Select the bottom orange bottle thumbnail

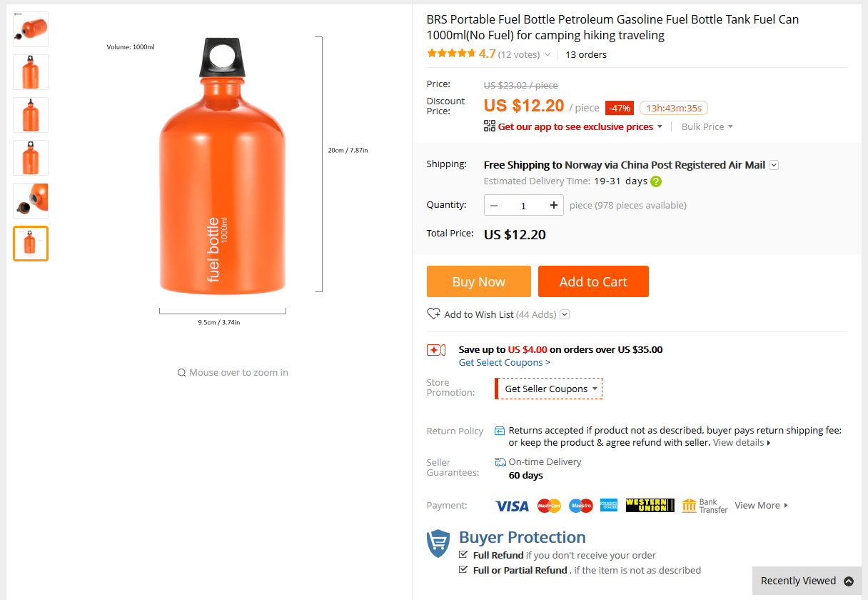(30, 243)
